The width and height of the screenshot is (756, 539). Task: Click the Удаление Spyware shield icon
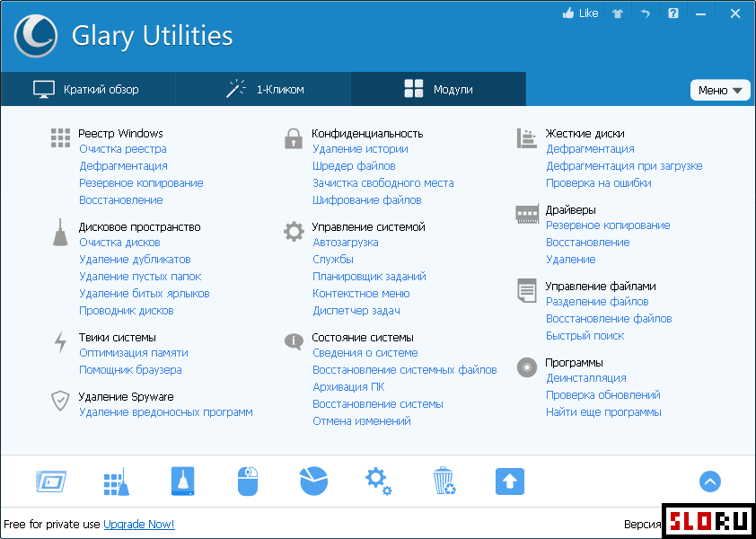[60, 401]
